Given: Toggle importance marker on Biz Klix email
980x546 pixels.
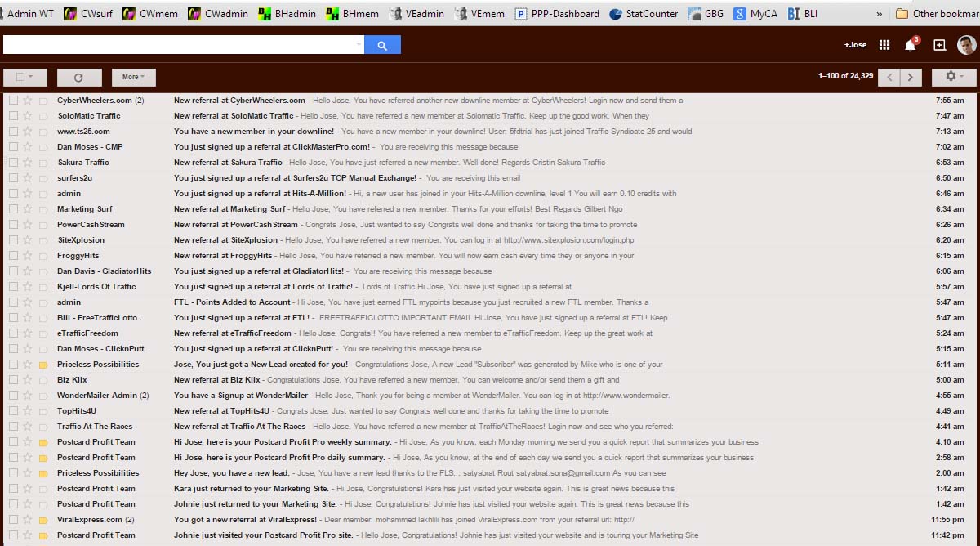Looking at the screenshot, I should (43, 380).
